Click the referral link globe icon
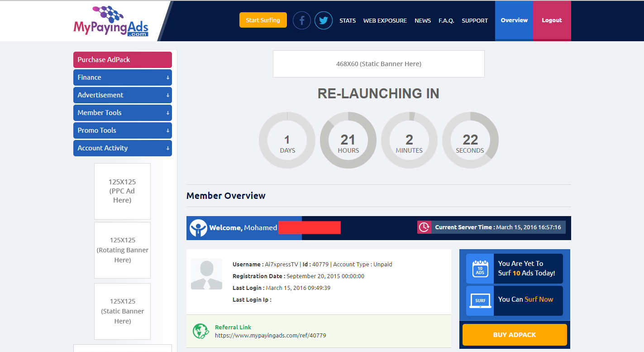The image size is (644, 352). coord(200,331)
